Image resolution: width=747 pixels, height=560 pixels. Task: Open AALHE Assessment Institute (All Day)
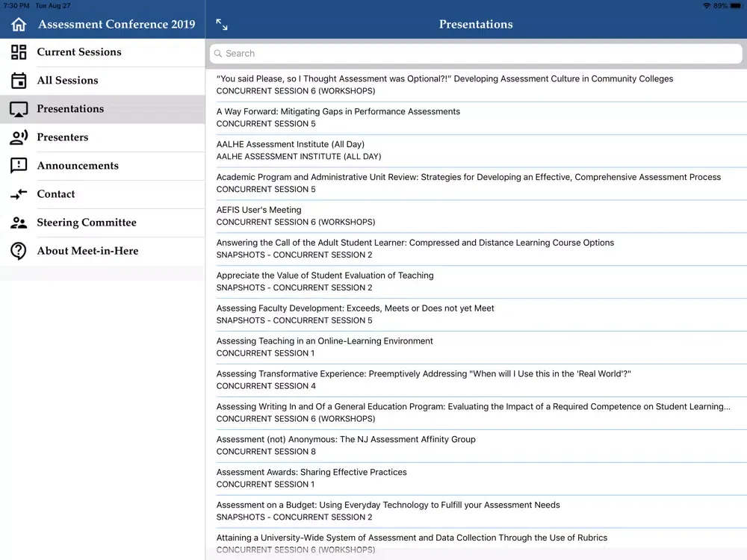[477, 151]
